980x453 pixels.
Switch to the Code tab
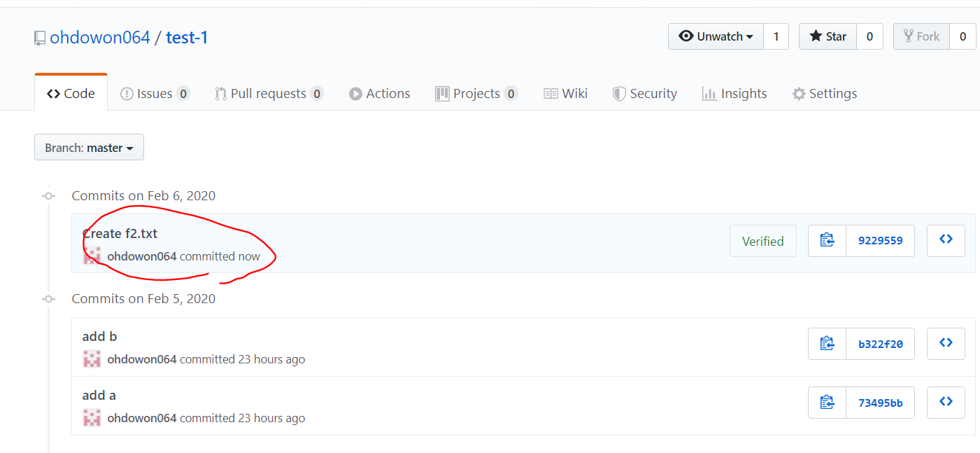[x=71, y=93]
